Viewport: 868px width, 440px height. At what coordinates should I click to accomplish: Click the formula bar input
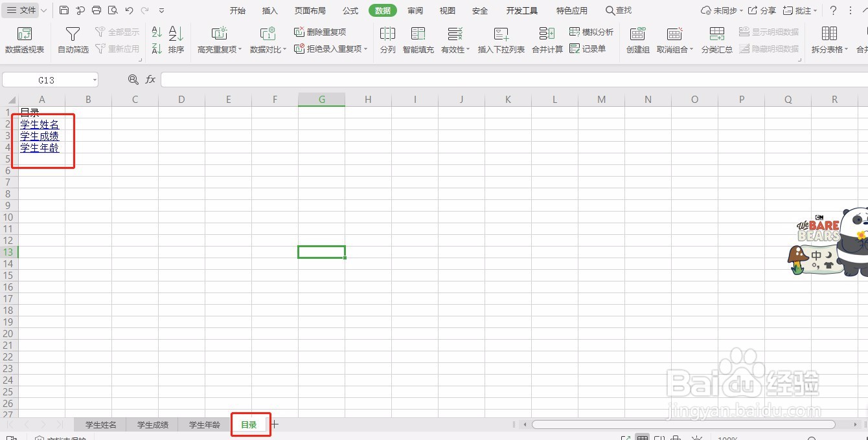tap(514, 80)
